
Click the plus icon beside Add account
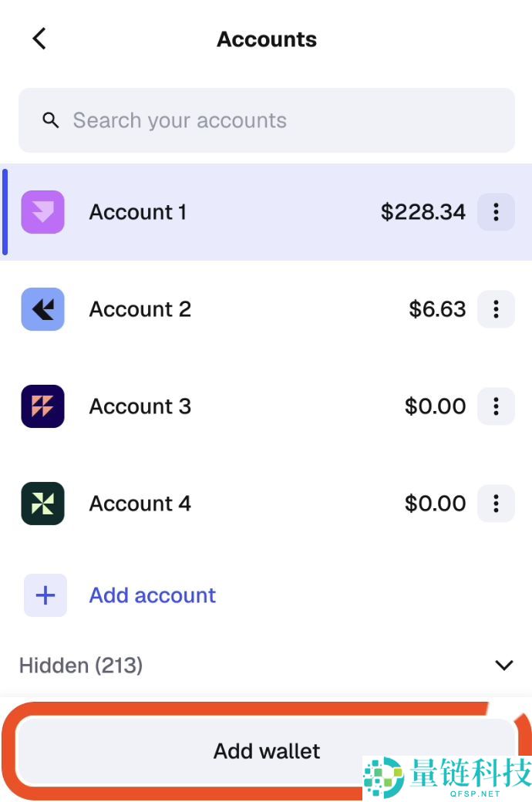(x=45, y=595)
